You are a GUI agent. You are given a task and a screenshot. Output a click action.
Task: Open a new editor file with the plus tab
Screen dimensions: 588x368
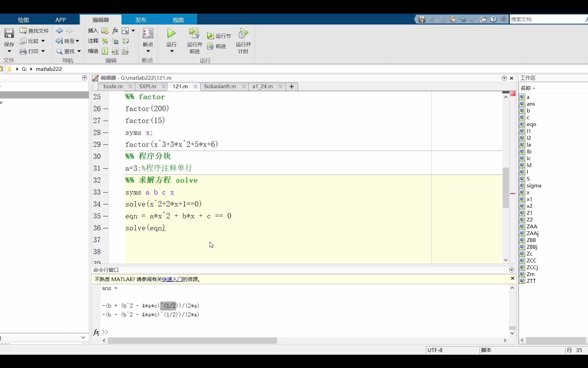pos(291,87)
